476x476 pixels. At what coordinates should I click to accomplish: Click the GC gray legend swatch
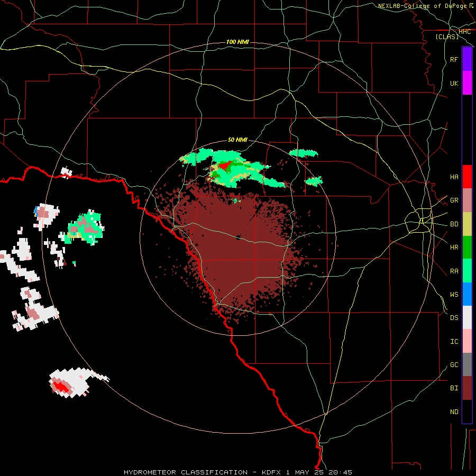tap(467, 364)
